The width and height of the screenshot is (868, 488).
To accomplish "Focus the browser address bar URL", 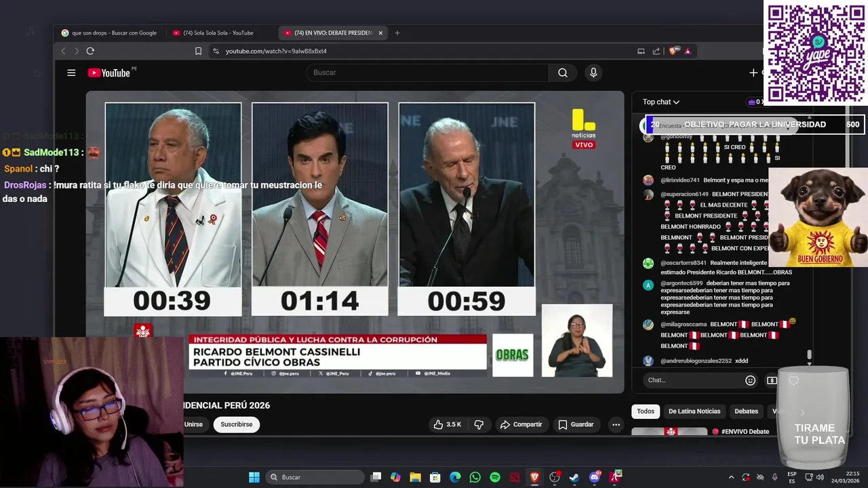I will pos(276,51).
